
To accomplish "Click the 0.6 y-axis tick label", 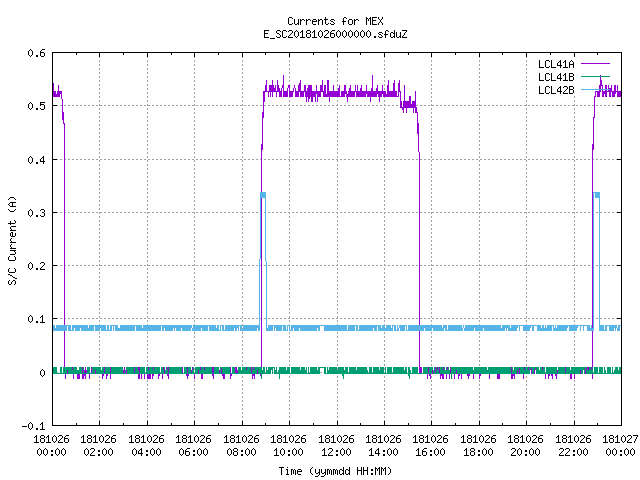I will (36, 53).
